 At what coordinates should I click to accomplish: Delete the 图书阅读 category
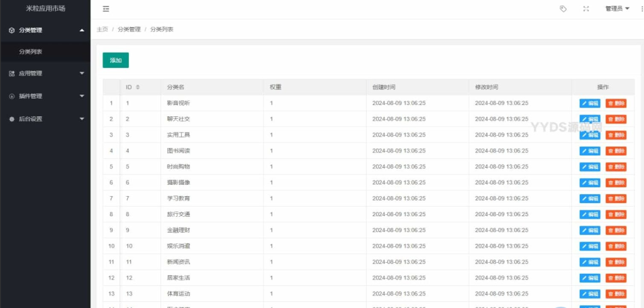pos(616,151)
